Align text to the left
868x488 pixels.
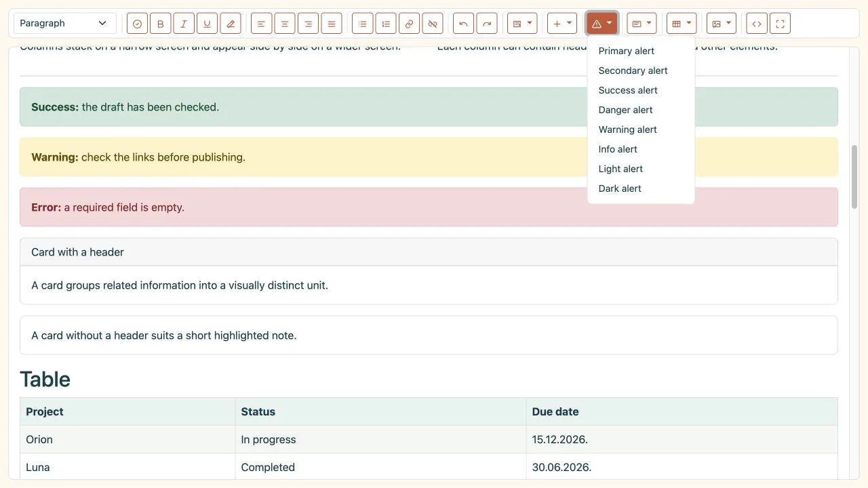262,24
